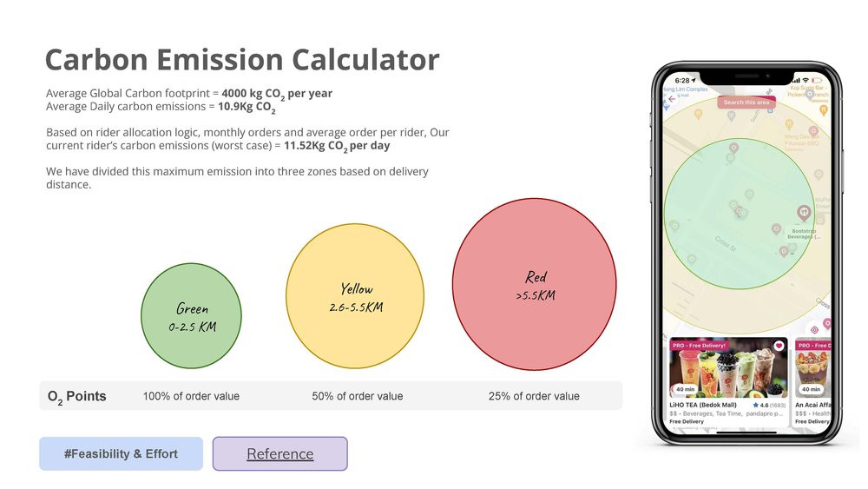This screenshot has height=489, width=868.
Task: Select the Green 0-2.5 KM circle
Action: pos(192,315)
